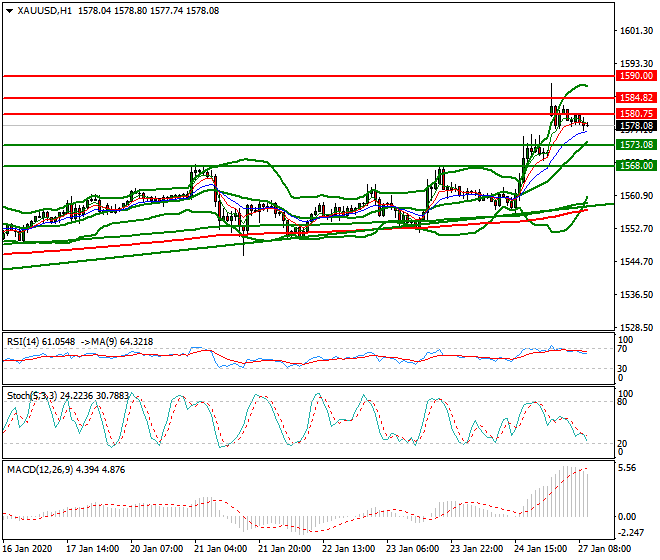
Task: Click the Stochastic signal value 30.7883
Action: (x=112, y=396)
